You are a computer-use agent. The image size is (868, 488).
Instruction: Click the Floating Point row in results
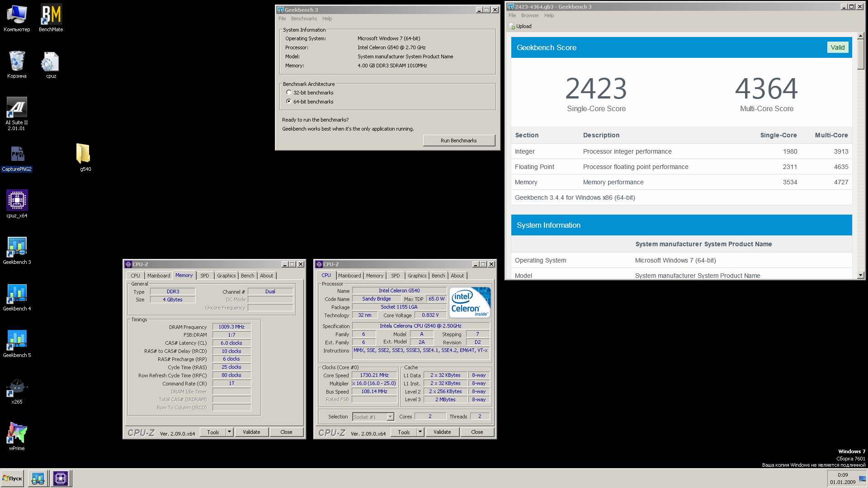[x=682, y=167]
